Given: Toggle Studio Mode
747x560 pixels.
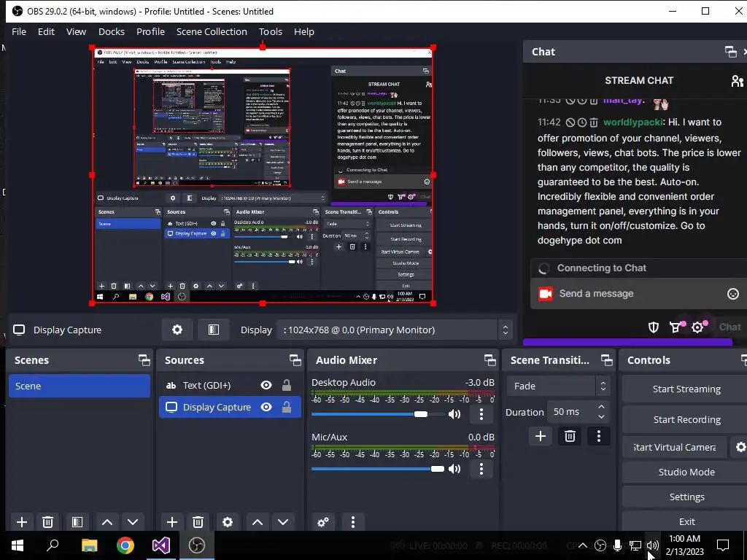Looking at the screenshot, I should pyautogui.click(x=686, y=472).
